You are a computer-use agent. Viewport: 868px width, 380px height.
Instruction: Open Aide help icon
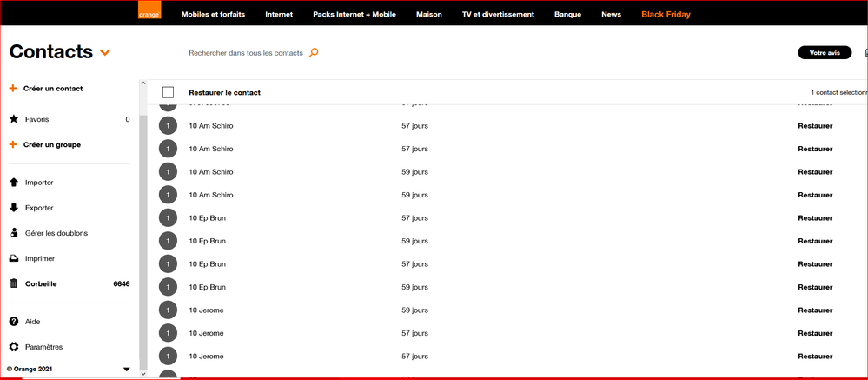point(14,321)
